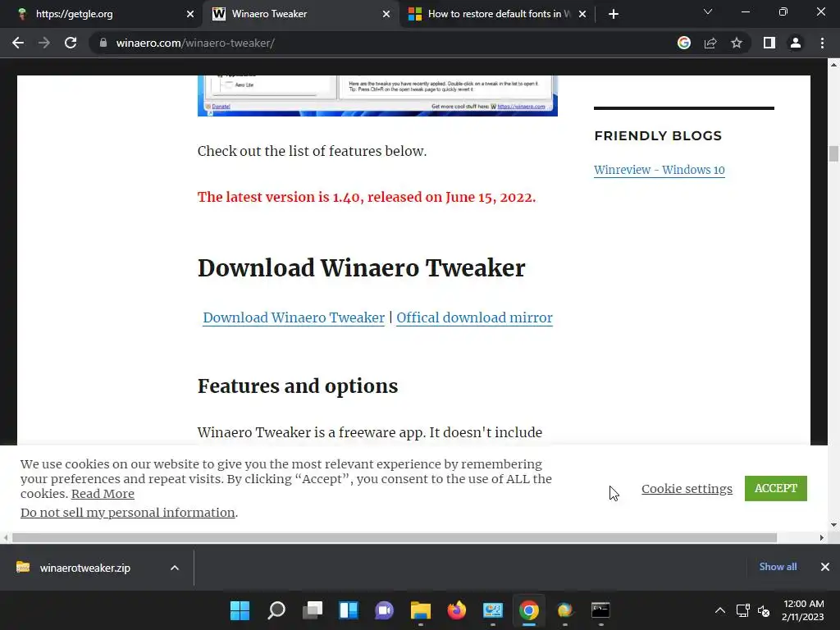Screen dimensions: 840x630
Task: Open the Control Panel taskbar app
Action: click(492, 610)
